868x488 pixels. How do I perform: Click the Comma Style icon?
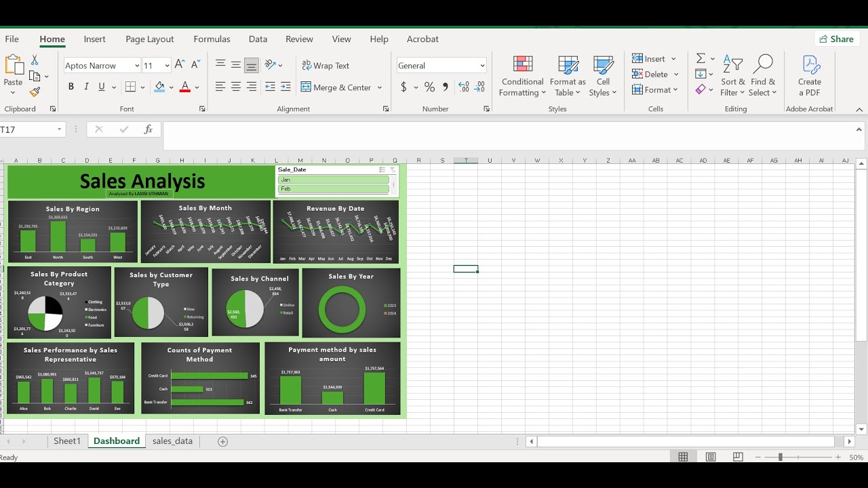[x=446, y=87]
